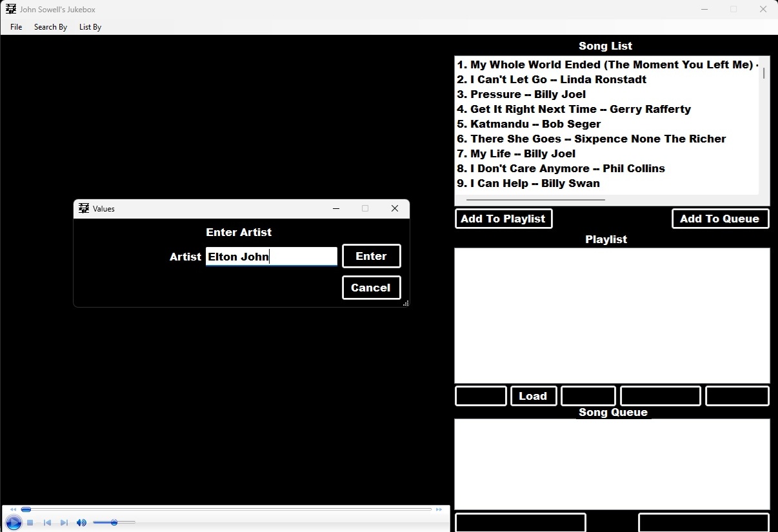Skip to the next track
This screenshot has width=778, height=532.
pyautogui.click(x=64, y=523)
